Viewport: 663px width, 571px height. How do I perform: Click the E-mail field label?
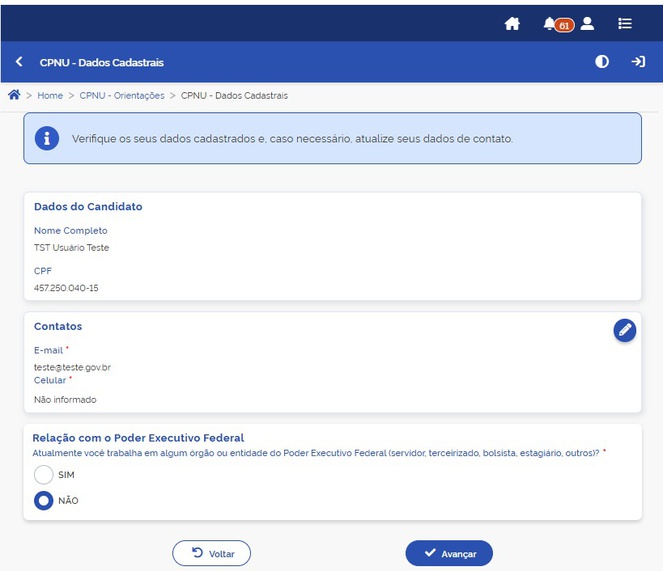(48, 350)
